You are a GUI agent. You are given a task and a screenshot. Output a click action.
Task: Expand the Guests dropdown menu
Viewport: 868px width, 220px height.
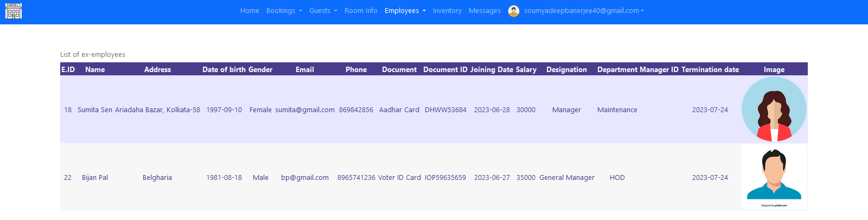(323, 11)
